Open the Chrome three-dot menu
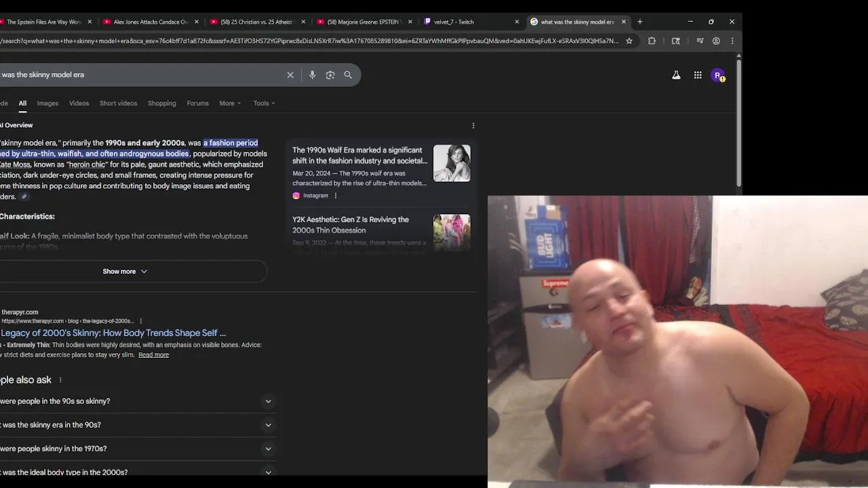The height and width of the screenshot is (488, 868). pos(732,41)
